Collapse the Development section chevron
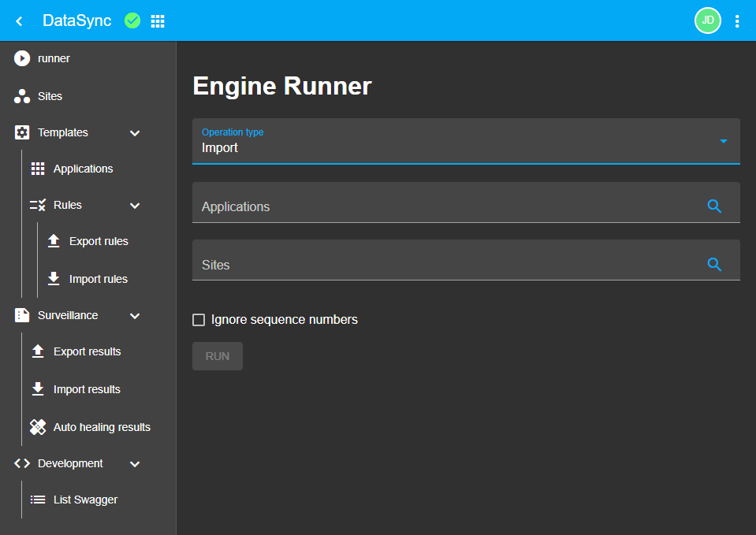Image resolution: width=756 pixels, height=535 pixels. (x=135, y=463)
